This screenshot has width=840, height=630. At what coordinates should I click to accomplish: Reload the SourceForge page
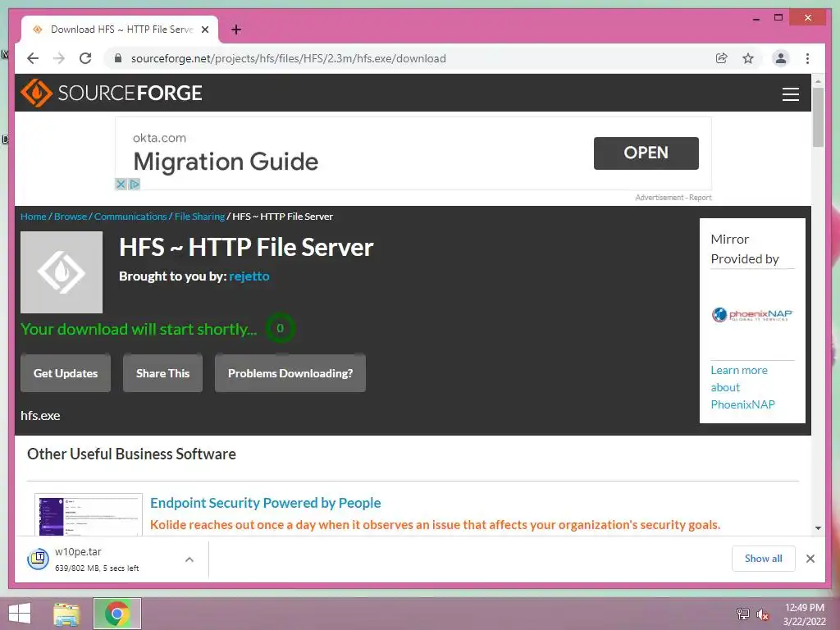tap(85, 58)
